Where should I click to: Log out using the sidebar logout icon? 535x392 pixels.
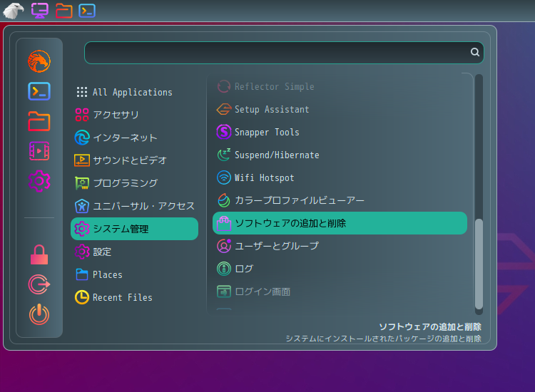tap(39, 284)
